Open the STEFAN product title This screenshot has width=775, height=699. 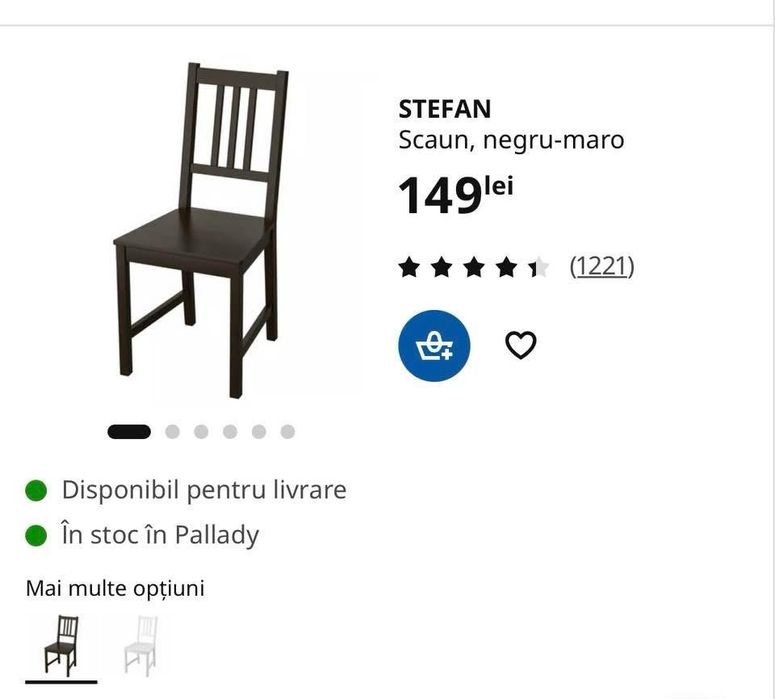tap(444, 109)
